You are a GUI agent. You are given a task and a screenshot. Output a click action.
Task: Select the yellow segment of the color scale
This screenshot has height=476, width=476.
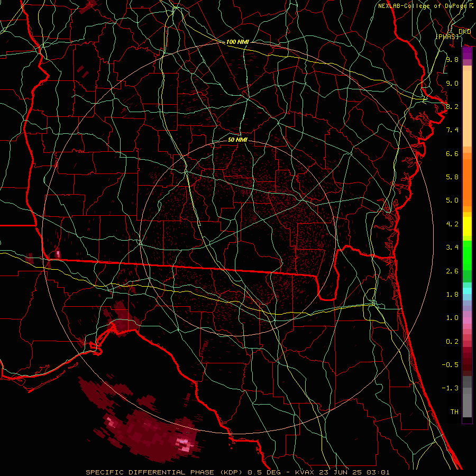pyautogui.click(x=467, y=226)
